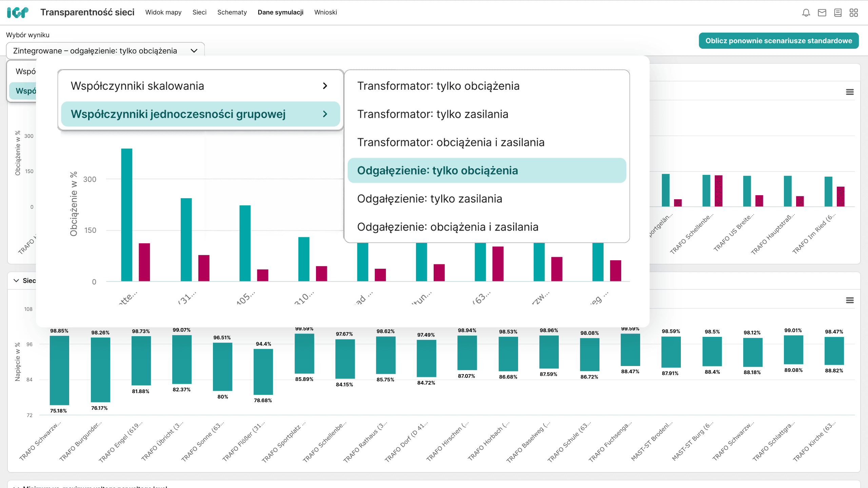Open hamburger menu of upper chart
Viewport: 868px width, 488px height.
(850, 92)
